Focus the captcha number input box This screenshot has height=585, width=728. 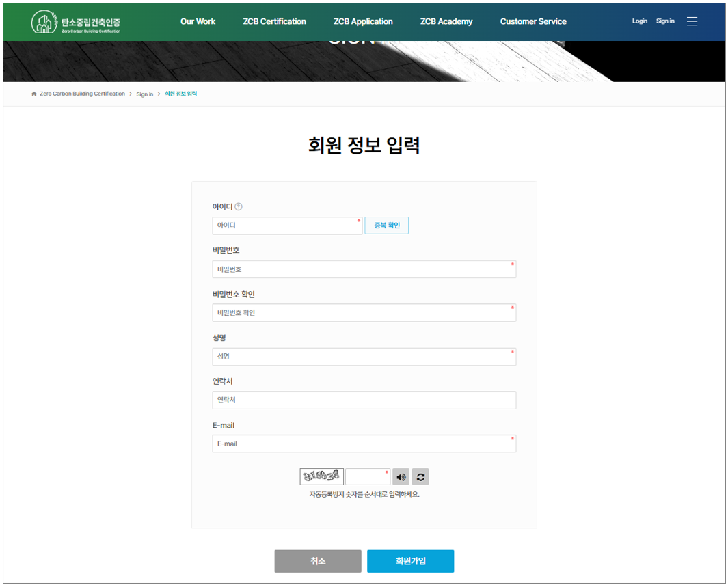[367, 477]
